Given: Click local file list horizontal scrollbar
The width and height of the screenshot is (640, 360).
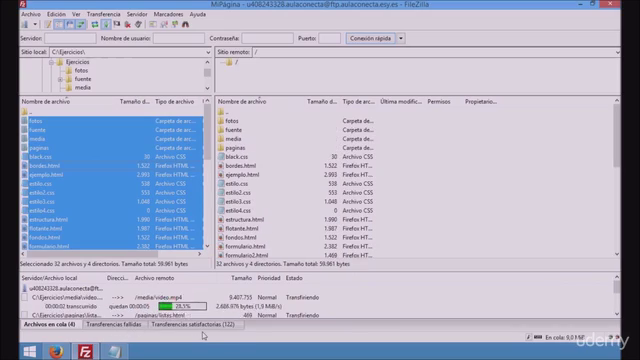Looking at the screenshot, I should point(92,254).
